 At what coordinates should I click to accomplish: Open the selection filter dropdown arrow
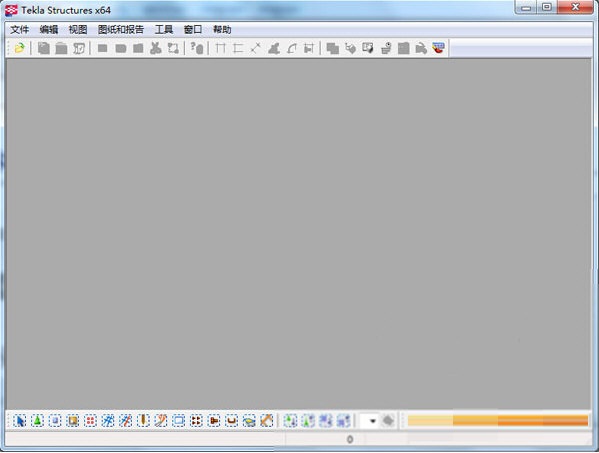(x=372, y=421)
